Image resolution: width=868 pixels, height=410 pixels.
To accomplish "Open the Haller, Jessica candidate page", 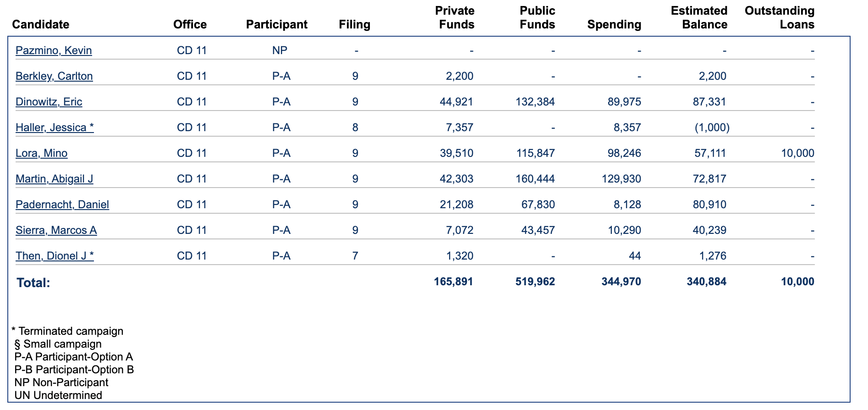I will [55, 127].
